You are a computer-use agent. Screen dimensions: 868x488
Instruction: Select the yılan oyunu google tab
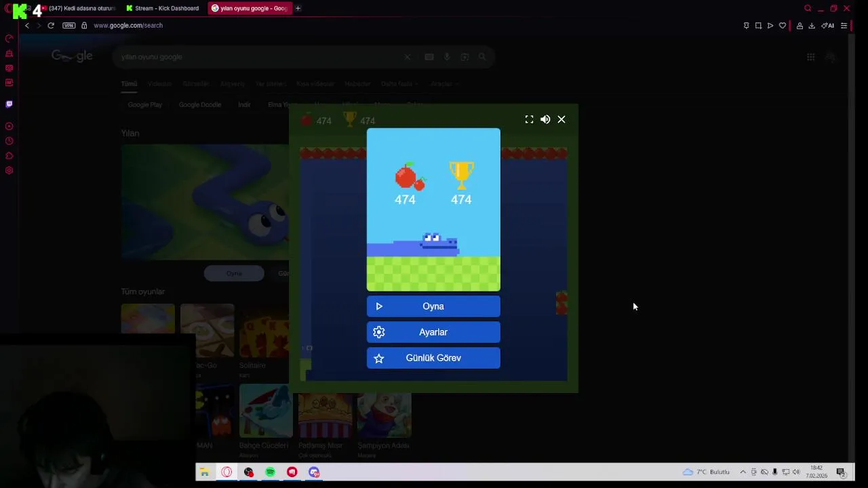(248, 8)
